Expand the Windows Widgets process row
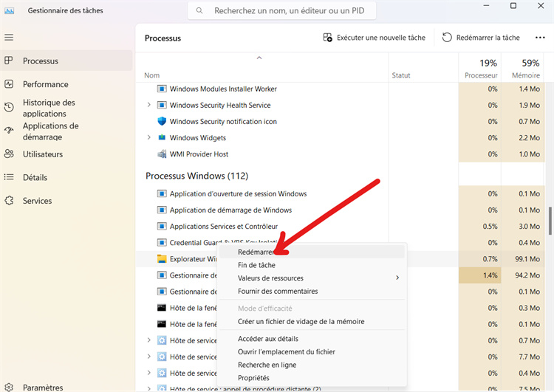This screenshot has width=554, height=392. (x=148, y=138)
